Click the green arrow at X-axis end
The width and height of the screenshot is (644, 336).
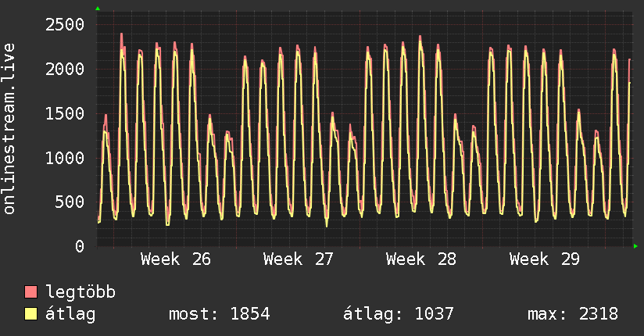pyautogui.click(x=635, y=246)
